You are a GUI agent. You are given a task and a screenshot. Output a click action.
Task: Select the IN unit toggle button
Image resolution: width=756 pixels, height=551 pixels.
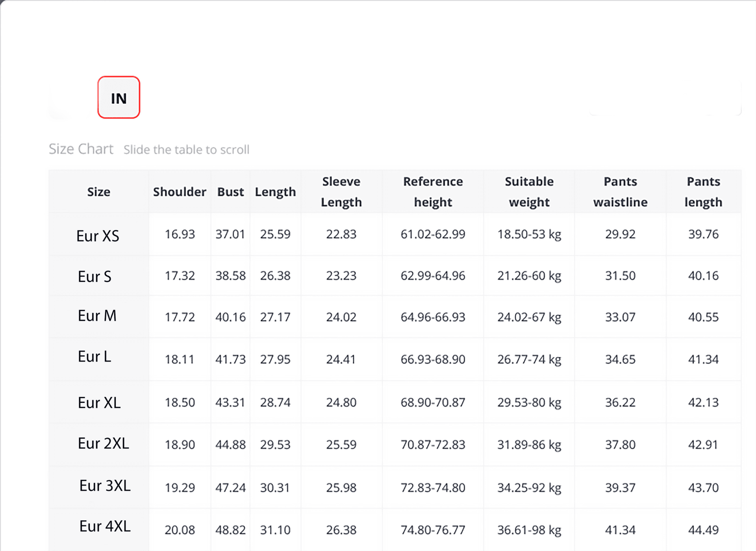coord(119,97)
